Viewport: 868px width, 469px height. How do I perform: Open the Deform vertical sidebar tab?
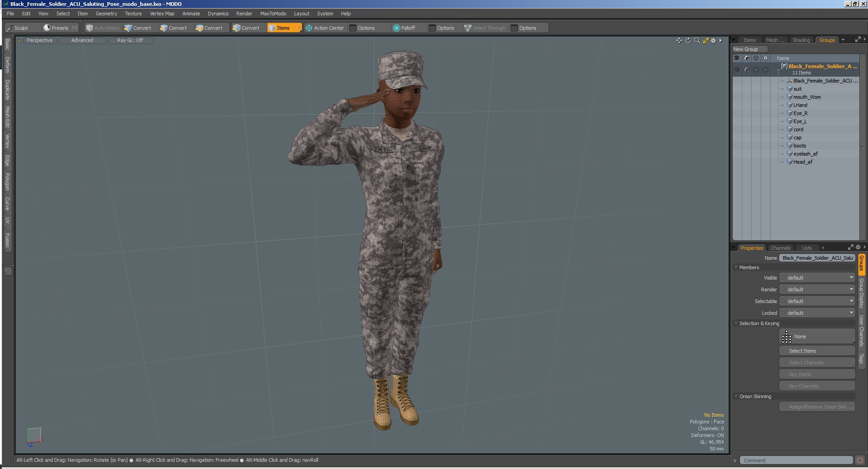tap(7, 65)
